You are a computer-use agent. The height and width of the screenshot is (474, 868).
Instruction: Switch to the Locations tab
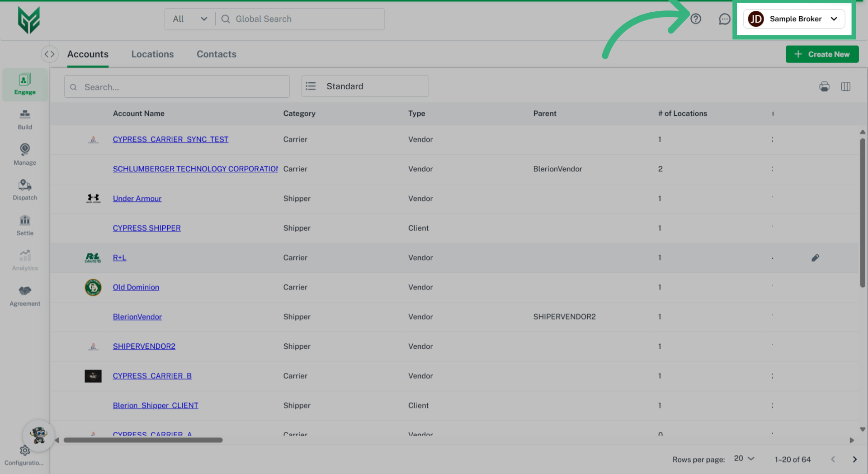[152, 54]
